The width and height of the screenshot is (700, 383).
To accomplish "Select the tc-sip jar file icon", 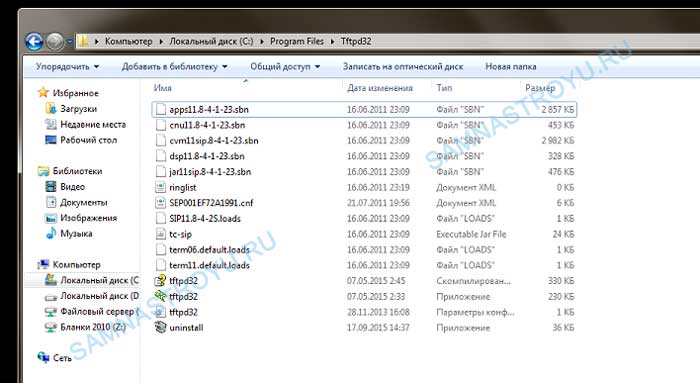I will 161,234.
